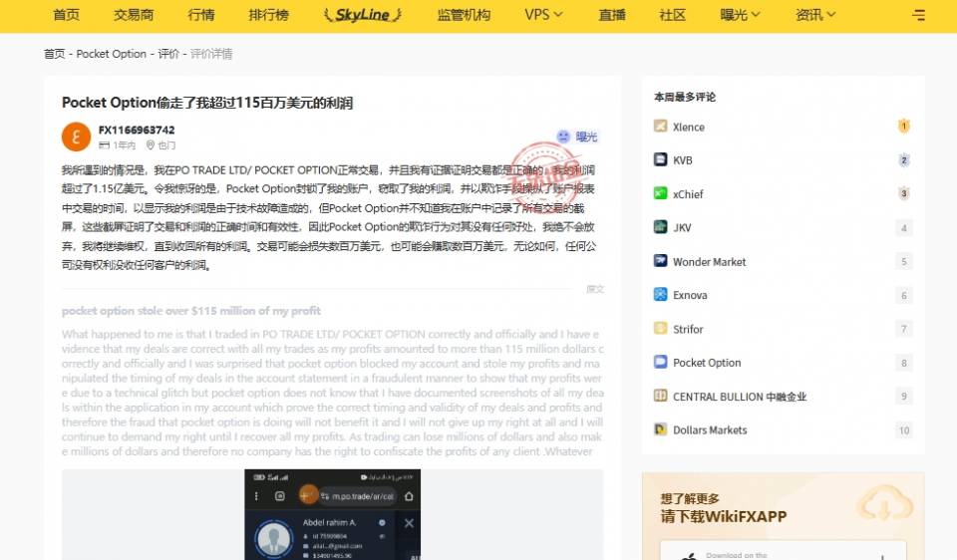
Task: Click the 本周最多评论 heading
Action: pos(685,97)
